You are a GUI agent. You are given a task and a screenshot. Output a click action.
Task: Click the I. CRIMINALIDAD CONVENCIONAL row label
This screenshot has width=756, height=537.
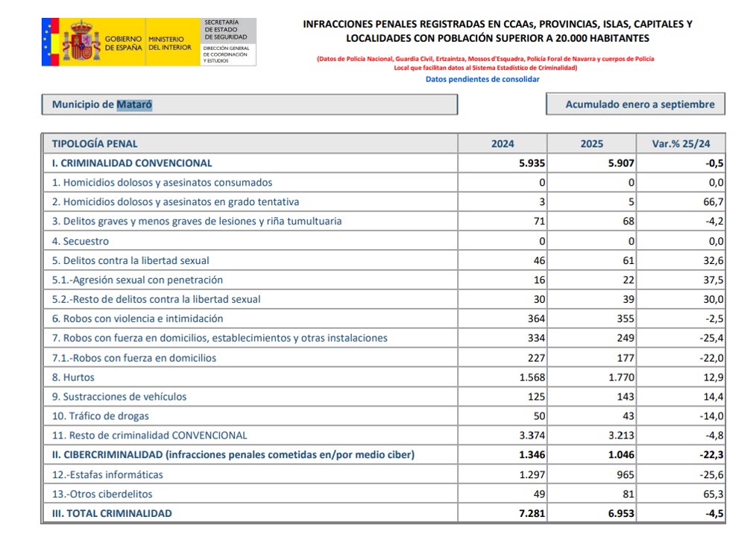pyautogui.click(x=132, y=163)
